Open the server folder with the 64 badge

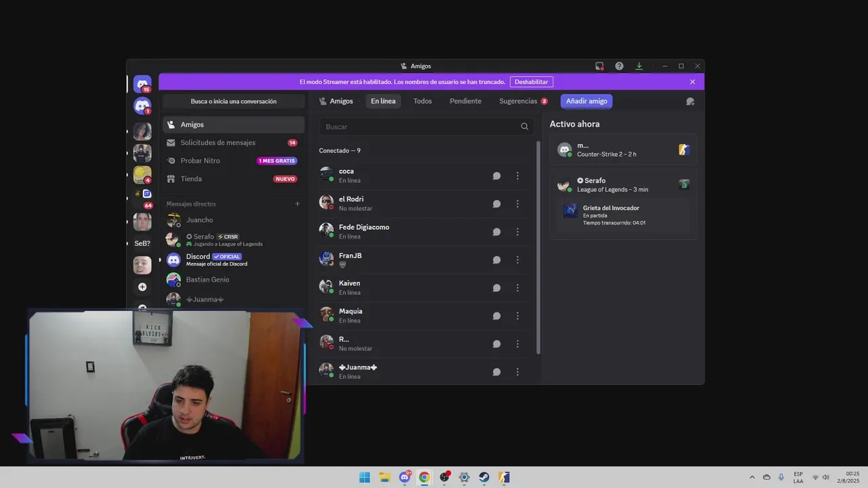click(x=142, y=197)
